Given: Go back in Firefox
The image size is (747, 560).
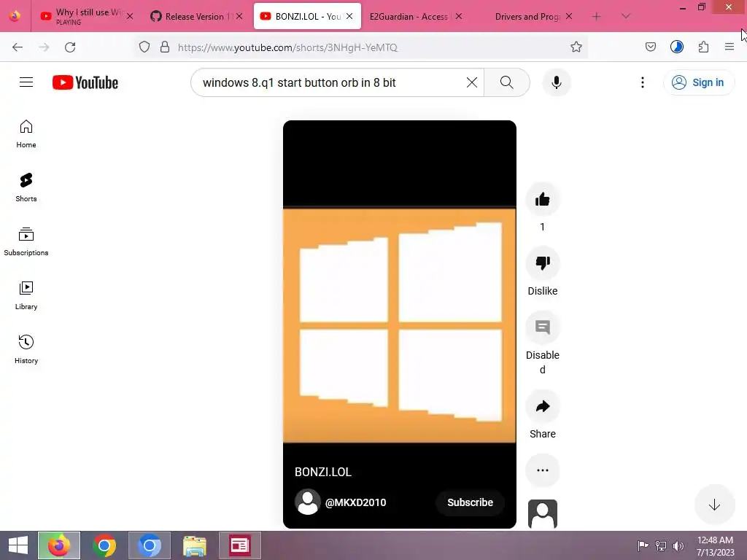Looking at the screenshot, I should tap(18, 47).
